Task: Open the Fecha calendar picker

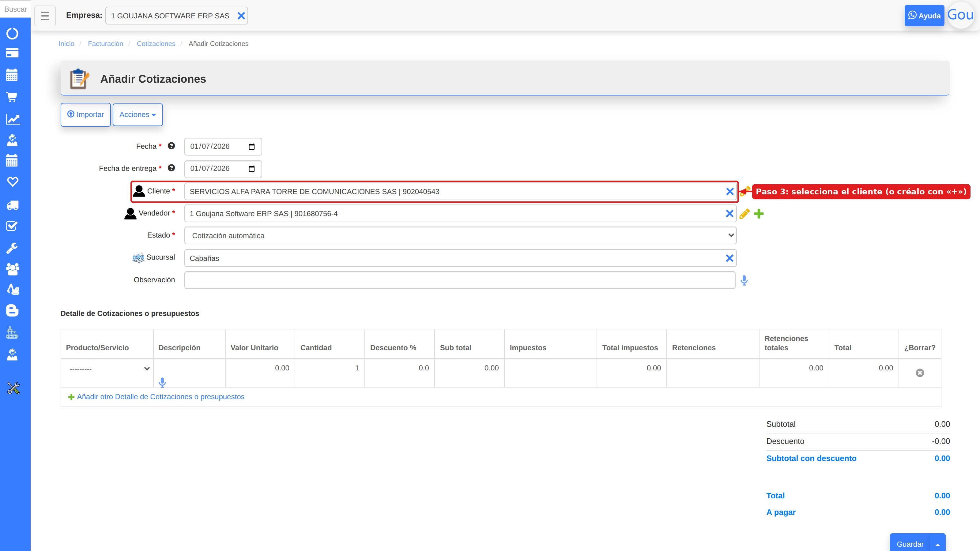Action: pos(251,147)
